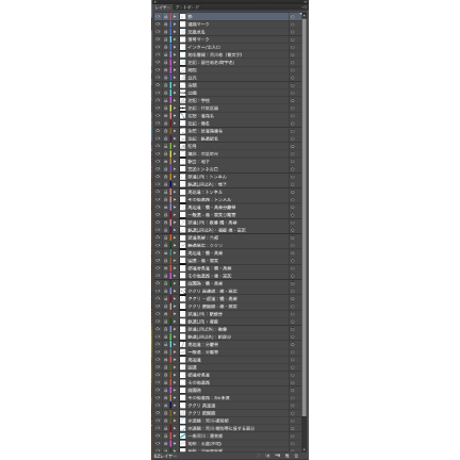
Task: Hide the selected top layer via eye icon
Action: [158, 16]
